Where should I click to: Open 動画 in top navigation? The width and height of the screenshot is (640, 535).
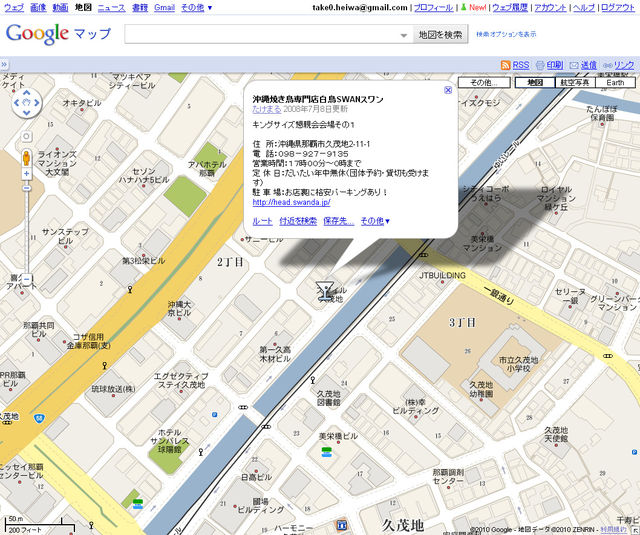pyautogui.click(x=60, y=7)
